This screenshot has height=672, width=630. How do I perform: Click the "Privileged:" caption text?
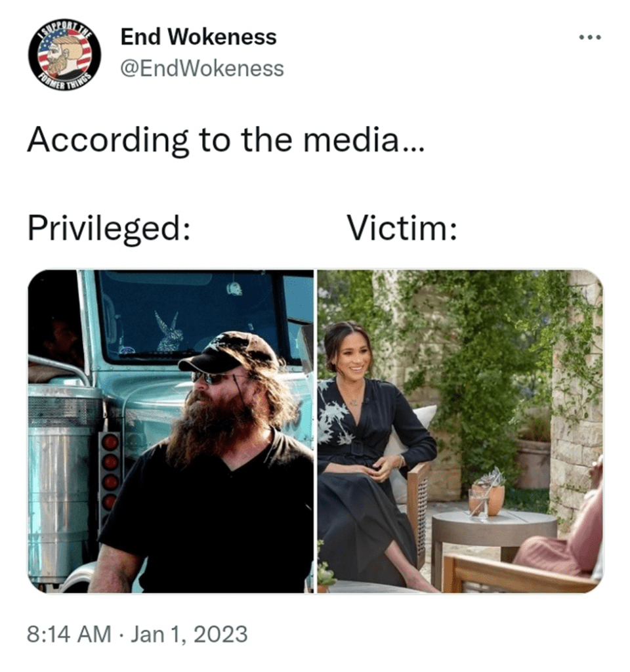click(x=109, y=228)
